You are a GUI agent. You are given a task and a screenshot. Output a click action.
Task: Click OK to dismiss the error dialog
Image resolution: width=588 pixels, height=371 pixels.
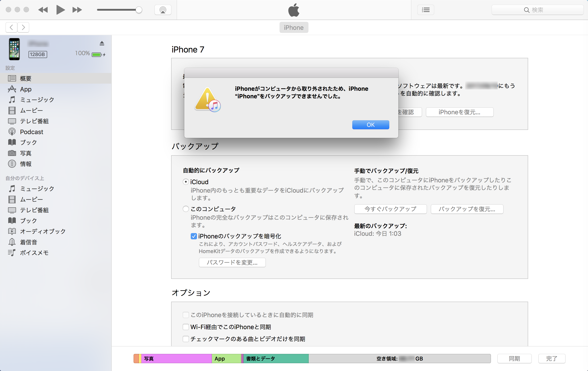pos(370,124)
